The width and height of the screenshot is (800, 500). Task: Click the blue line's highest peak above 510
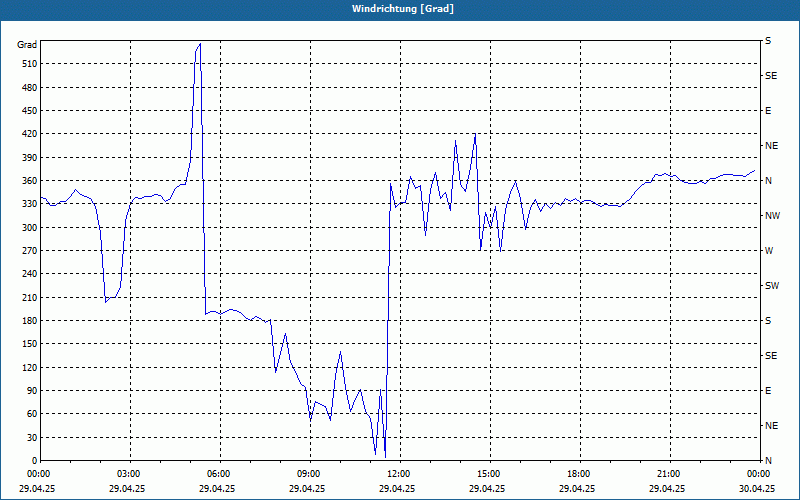tap(200, 44)
